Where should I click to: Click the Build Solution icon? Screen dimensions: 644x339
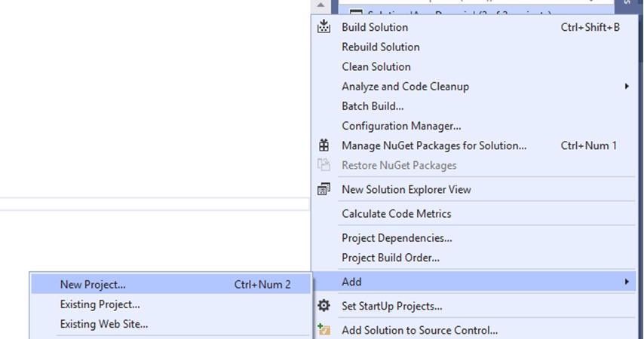coord(324,27)
